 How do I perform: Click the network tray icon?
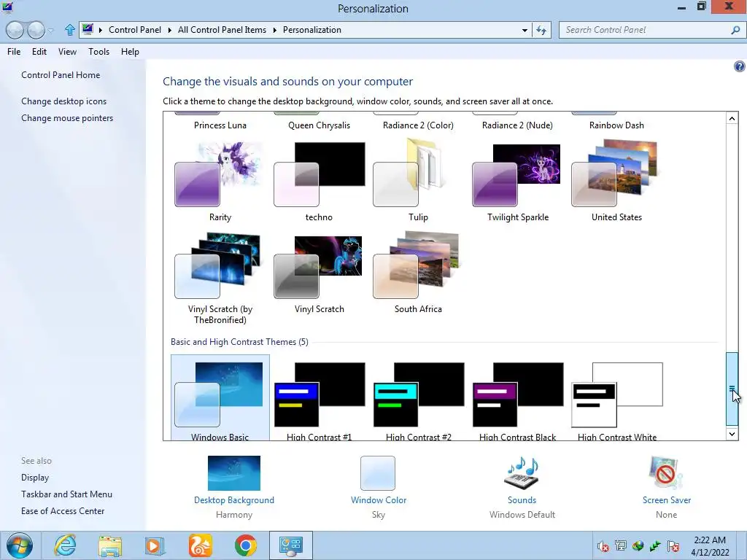click(621, 545)
